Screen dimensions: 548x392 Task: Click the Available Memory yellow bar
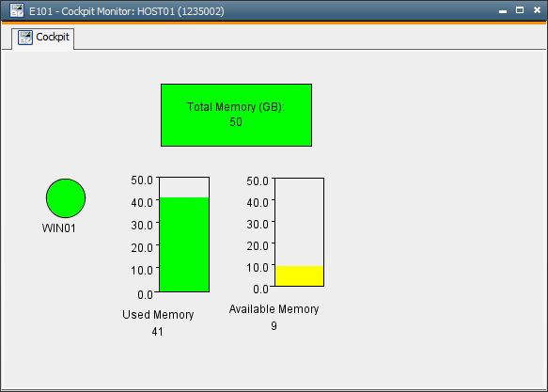point(299,276)
